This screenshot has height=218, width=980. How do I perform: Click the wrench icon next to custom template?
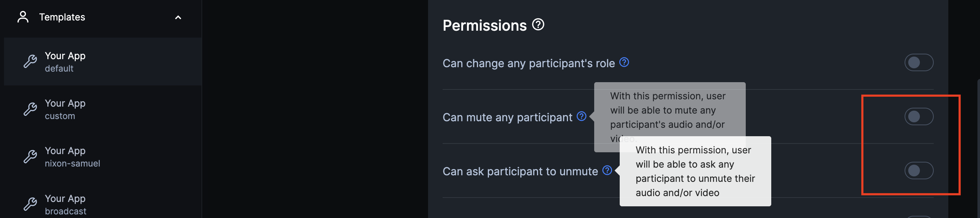(x=30, y=108)
